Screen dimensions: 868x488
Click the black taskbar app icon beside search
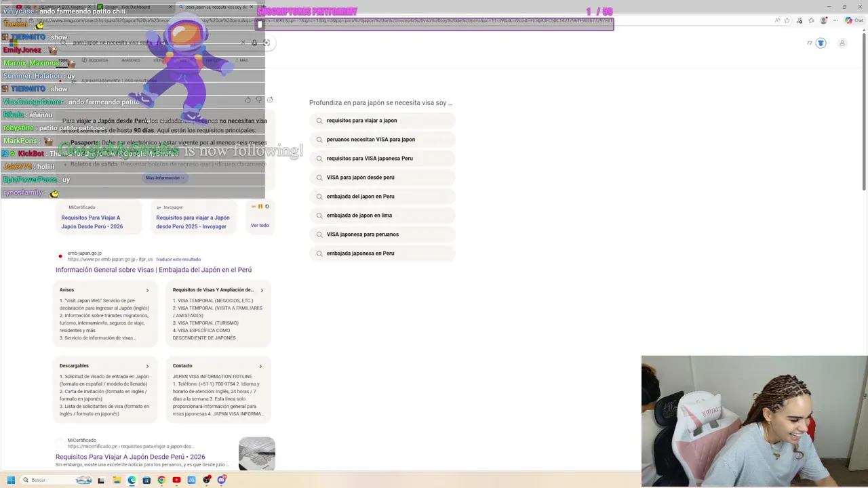tap(101, 480)
